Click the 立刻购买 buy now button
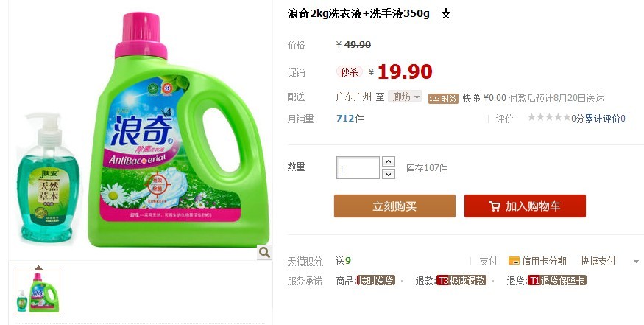This screenshot has height=325, width=644. pyautogui.click(x=394, y=206)
